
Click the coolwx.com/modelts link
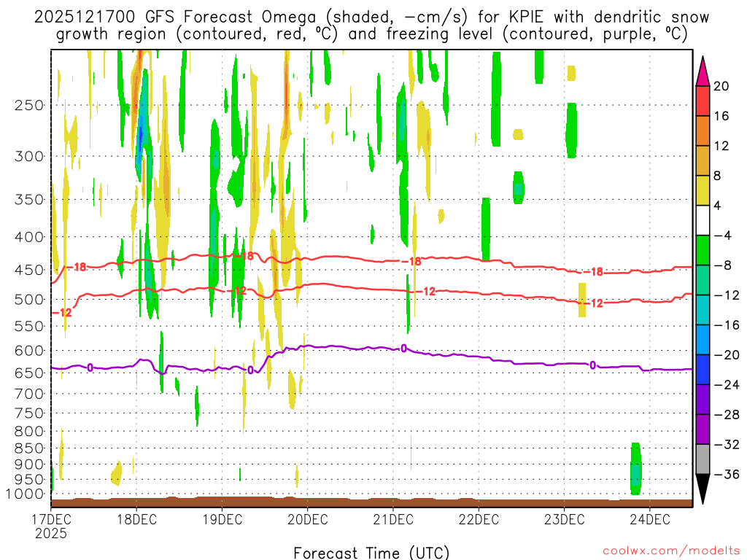(x=668, y=551)
